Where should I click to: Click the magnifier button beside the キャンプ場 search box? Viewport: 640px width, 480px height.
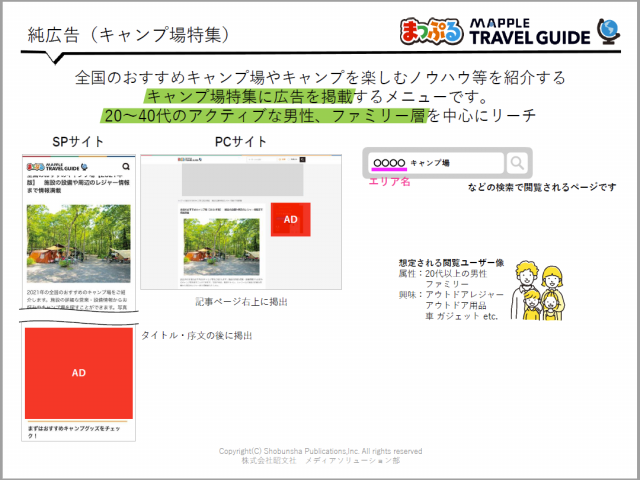(x=516, y=162)
